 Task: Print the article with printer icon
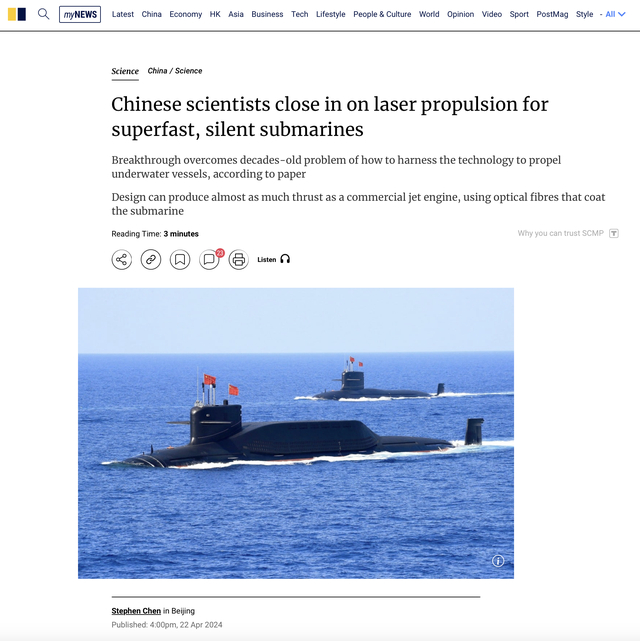pyautogui.click(x=239, y=260)
